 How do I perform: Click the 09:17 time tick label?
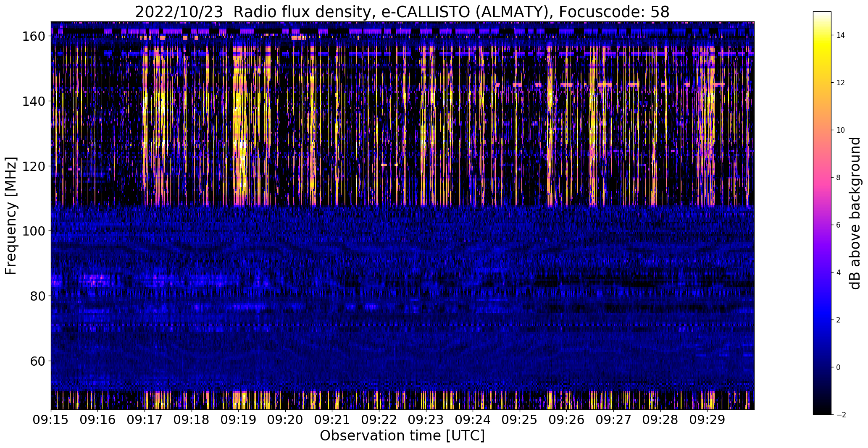pyautogui.click(x=145, y=419)
